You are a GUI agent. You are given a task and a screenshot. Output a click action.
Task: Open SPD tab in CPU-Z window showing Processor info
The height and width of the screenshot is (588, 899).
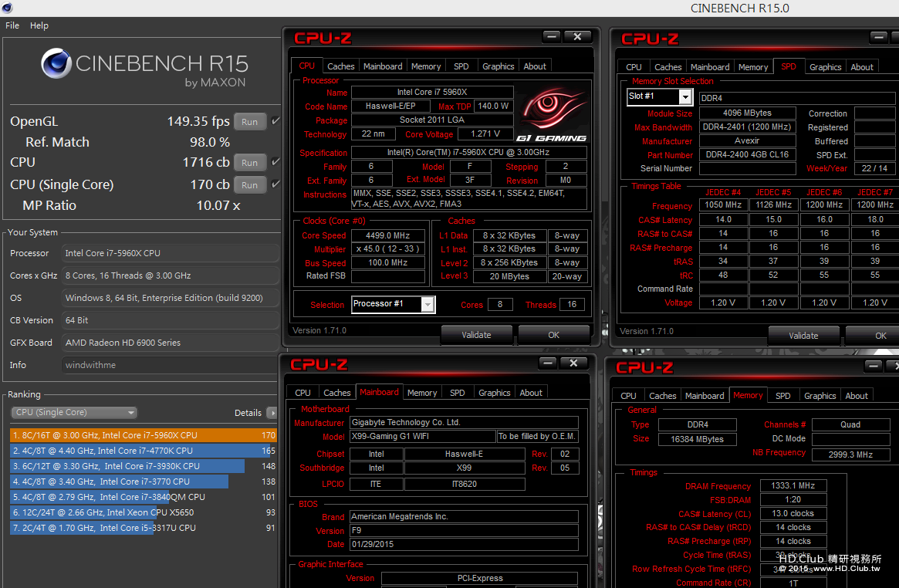pos(461,66)
